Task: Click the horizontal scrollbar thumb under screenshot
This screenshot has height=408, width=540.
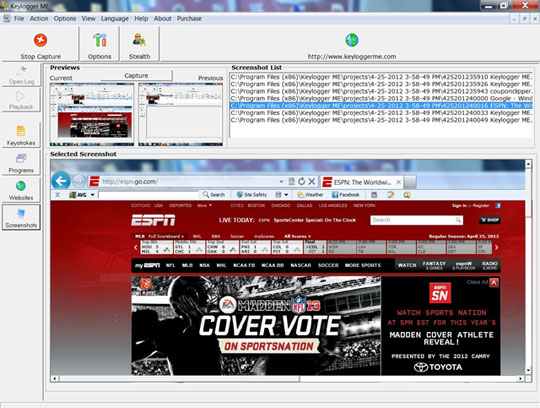Action: click(x=179, y=379)
